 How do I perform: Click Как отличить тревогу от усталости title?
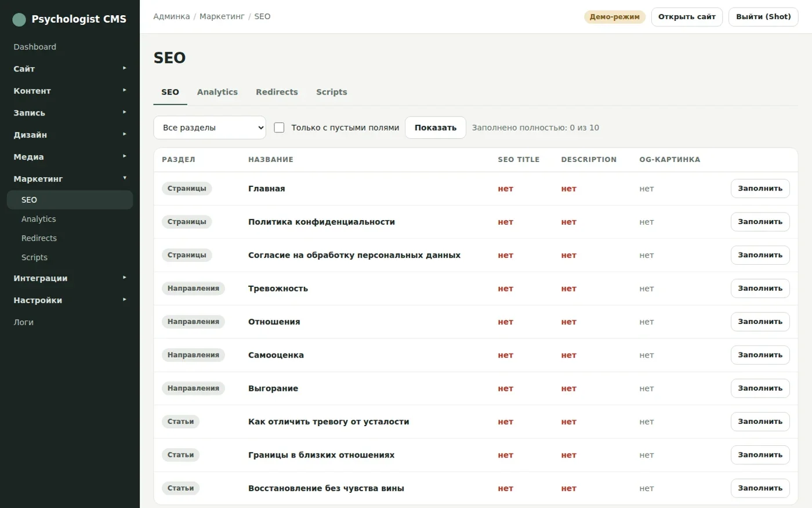coord(329,422)
